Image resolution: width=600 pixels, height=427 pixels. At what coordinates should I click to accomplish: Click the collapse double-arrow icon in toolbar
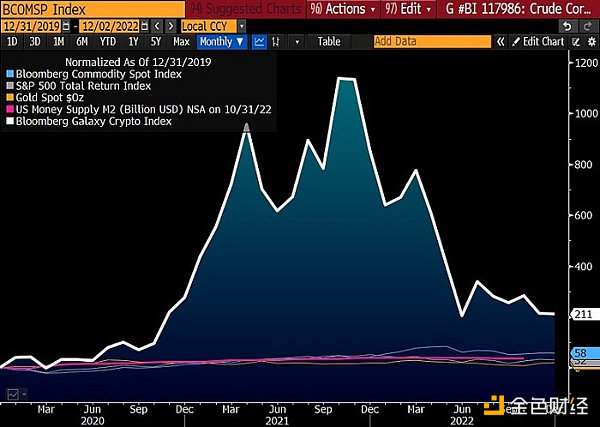point(500,42)
